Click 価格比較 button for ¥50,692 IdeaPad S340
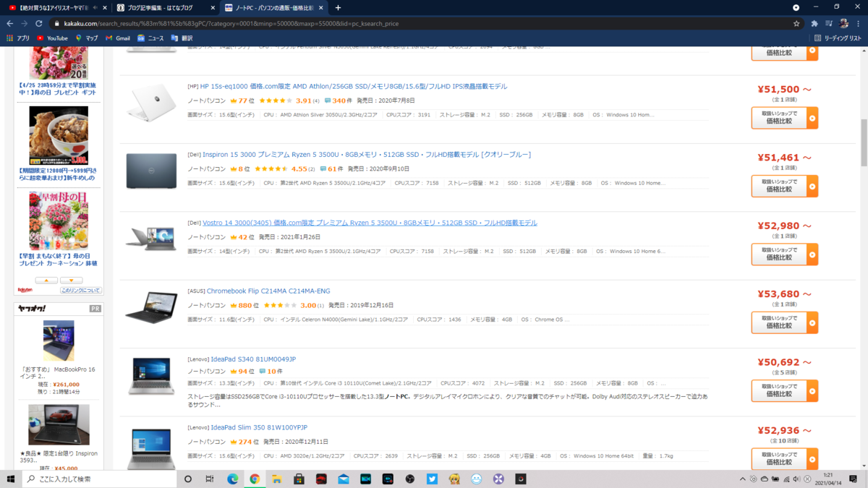 [784, 391]
